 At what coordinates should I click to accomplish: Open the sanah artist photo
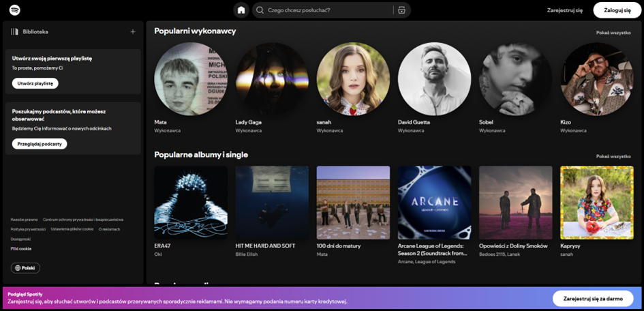(x=353, y=79)
